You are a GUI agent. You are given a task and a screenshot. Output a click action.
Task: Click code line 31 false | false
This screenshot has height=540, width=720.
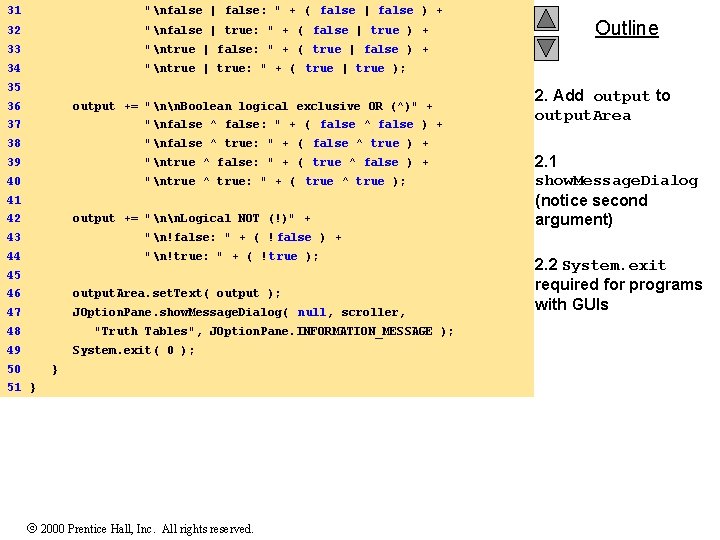click(294, 11)
